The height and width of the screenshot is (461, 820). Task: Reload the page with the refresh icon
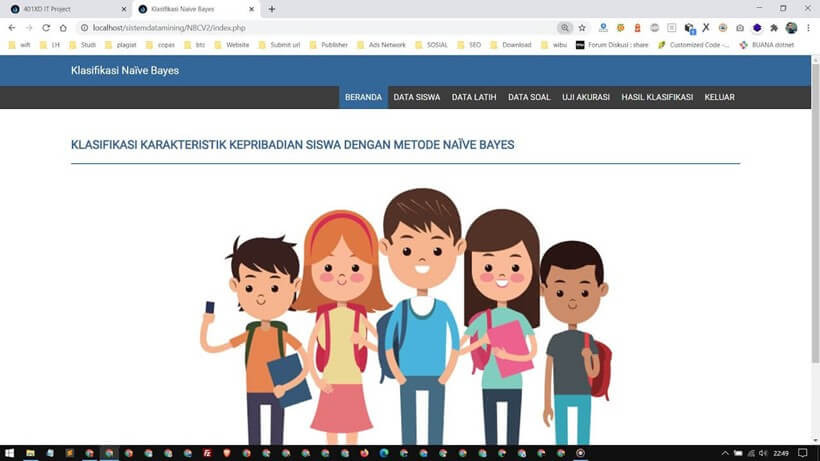46,28
